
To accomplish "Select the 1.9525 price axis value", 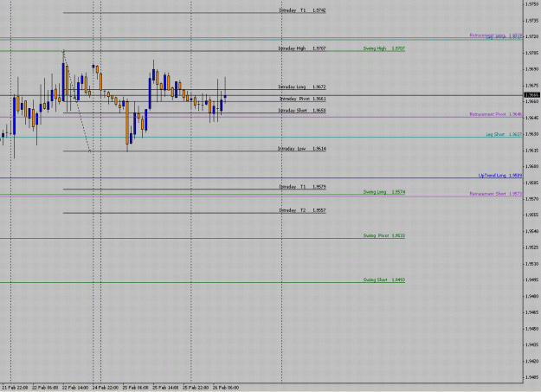I will point(531,247).
